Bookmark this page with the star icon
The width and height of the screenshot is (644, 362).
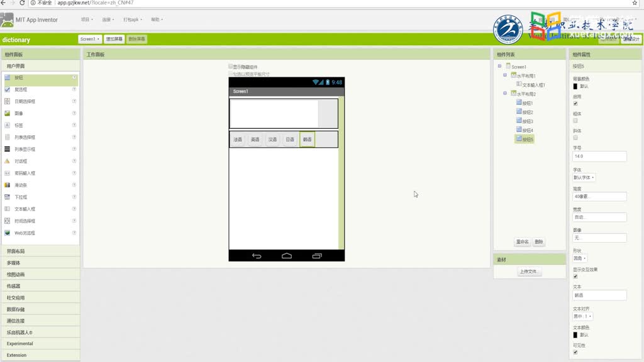pyautogui.click(x=635, y=3)
